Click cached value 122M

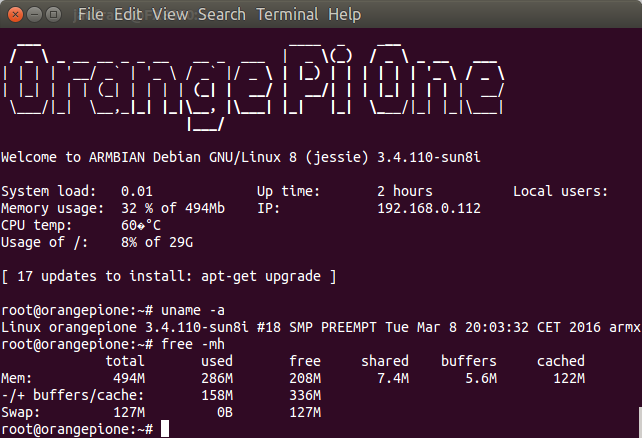(x=569, y=378)
